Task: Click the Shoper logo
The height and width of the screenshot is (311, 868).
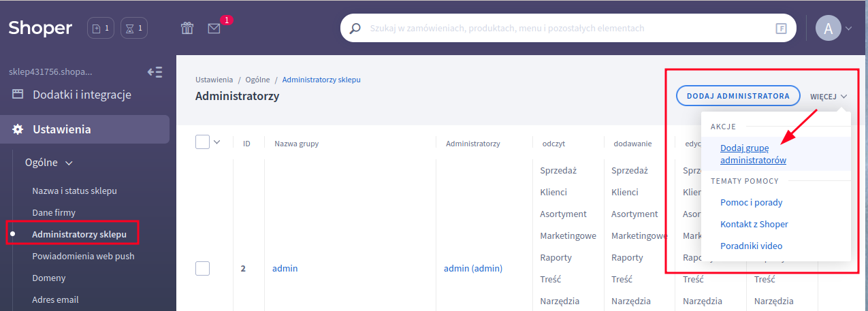Action: tap(40, 28)
